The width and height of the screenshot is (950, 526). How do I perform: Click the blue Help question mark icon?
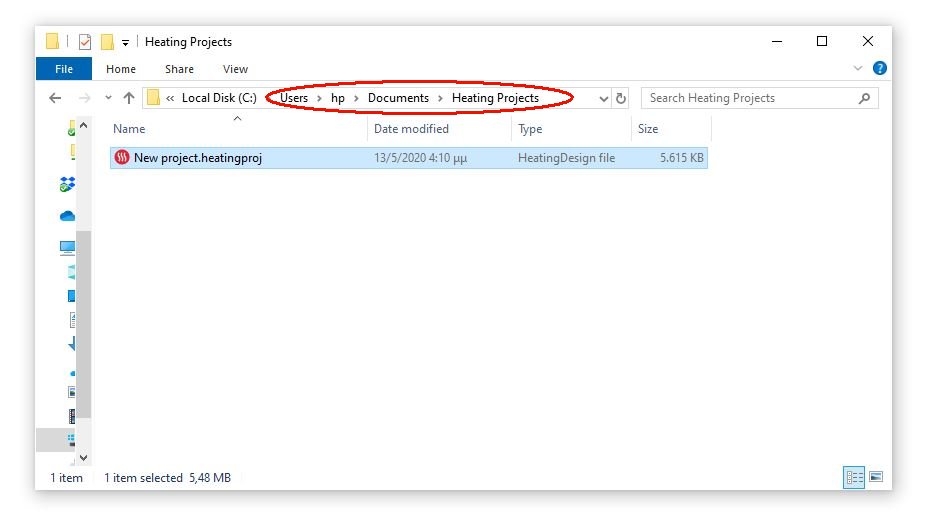tap(880, 69)
